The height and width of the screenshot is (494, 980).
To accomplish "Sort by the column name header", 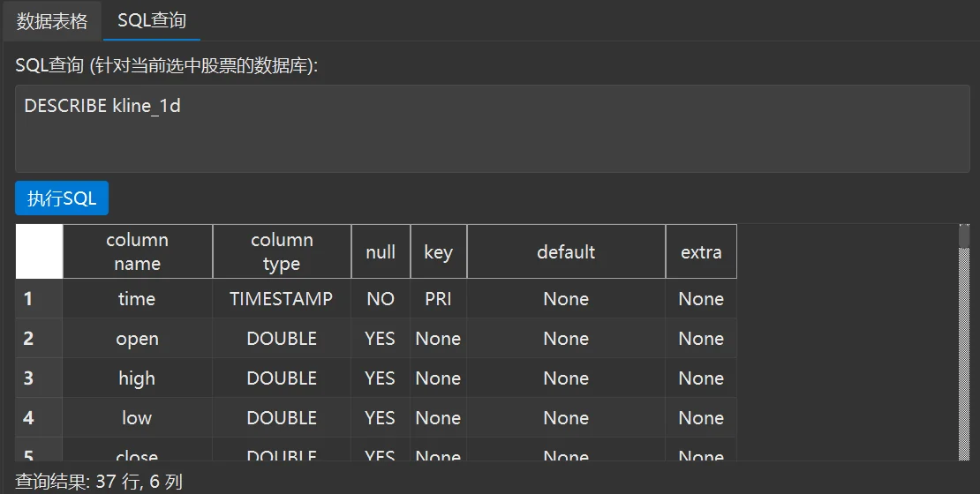I will [x=138, y=251].
